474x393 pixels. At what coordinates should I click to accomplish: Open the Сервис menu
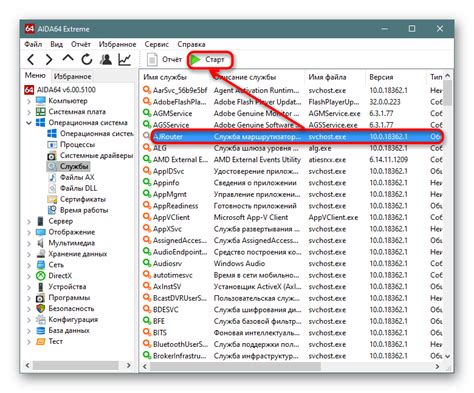click(x=157, y=44)
